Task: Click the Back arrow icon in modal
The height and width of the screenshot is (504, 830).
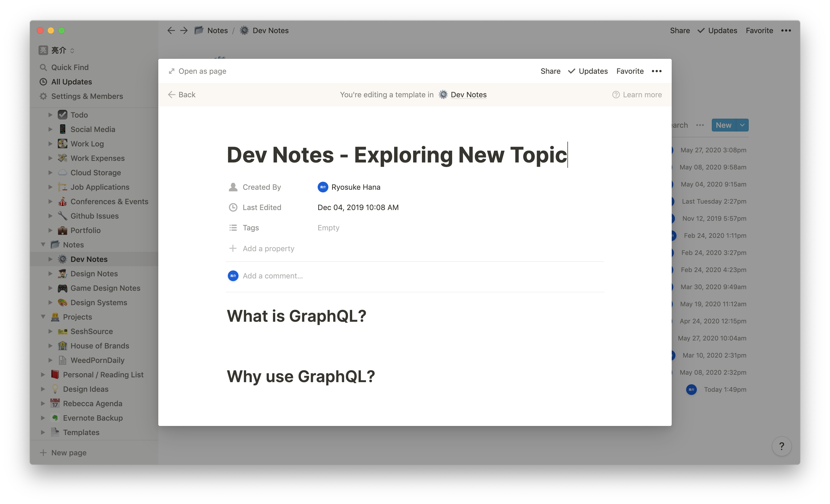Action: pos(171,94)
